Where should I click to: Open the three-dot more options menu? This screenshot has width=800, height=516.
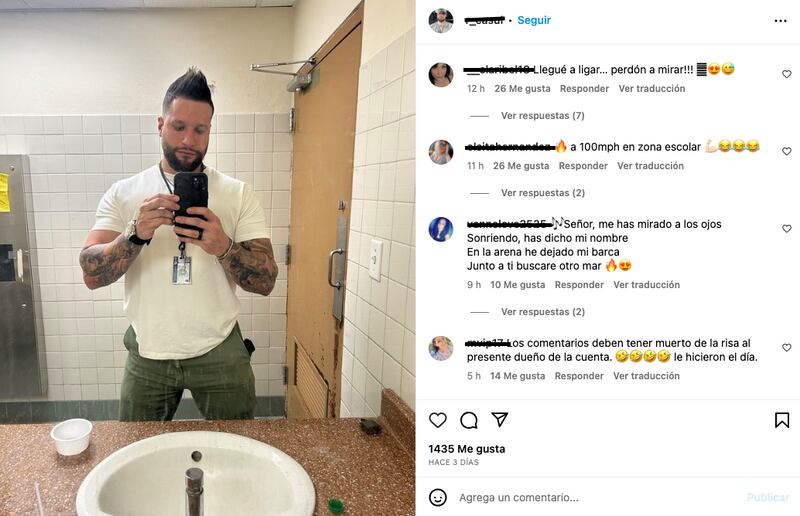(780, 21)
